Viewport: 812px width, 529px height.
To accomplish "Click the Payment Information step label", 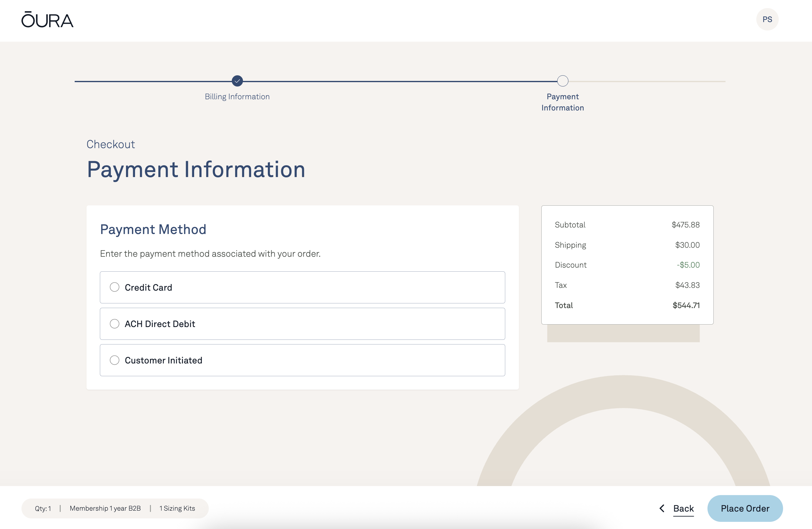I will pos(562,102).
